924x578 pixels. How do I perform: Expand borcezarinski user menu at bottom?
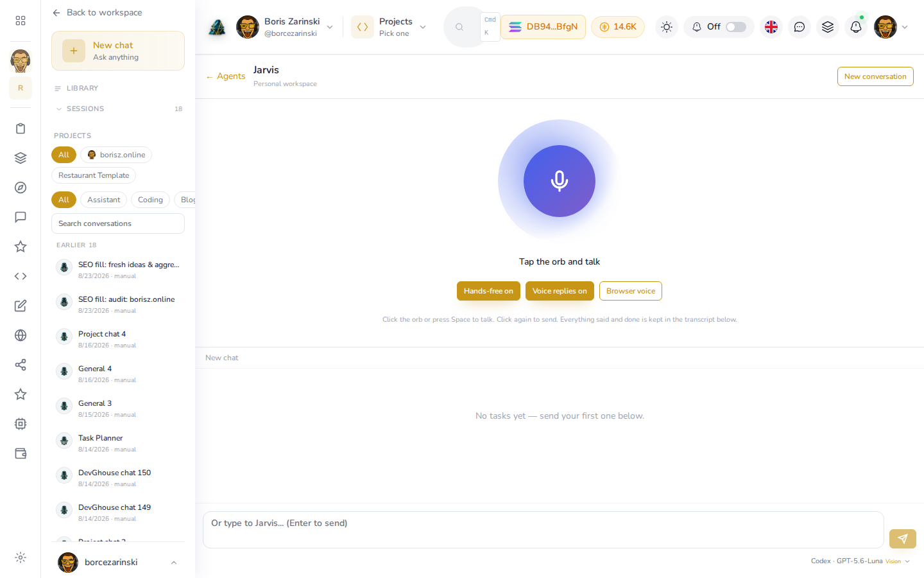point(118,562)
